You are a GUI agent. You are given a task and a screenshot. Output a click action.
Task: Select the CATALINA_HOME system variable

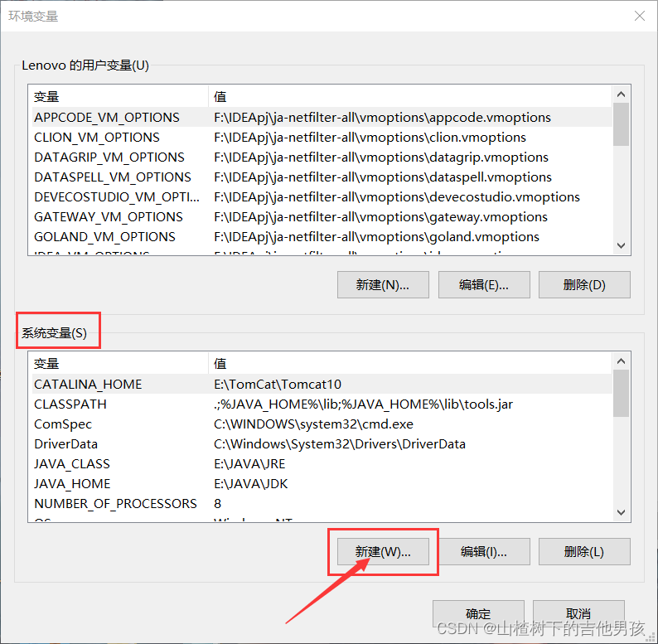click(x=322, y=384)
